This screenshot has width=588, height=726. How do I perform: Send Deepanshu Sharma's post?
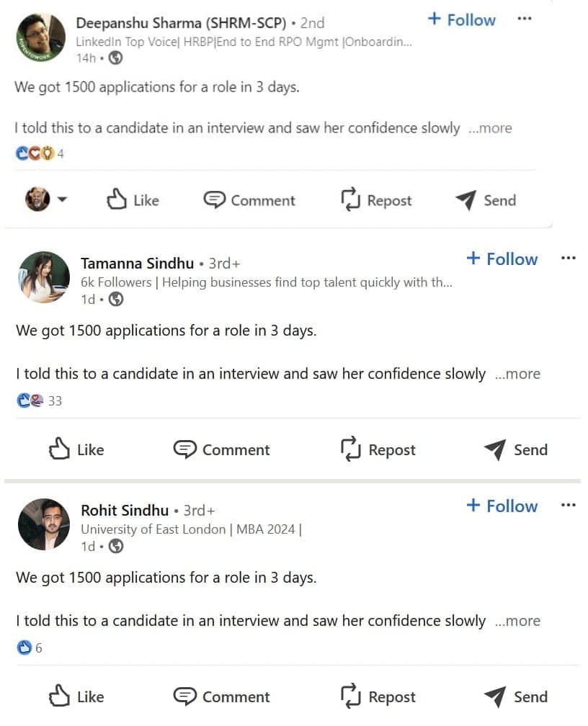click(x=486, y=200)
